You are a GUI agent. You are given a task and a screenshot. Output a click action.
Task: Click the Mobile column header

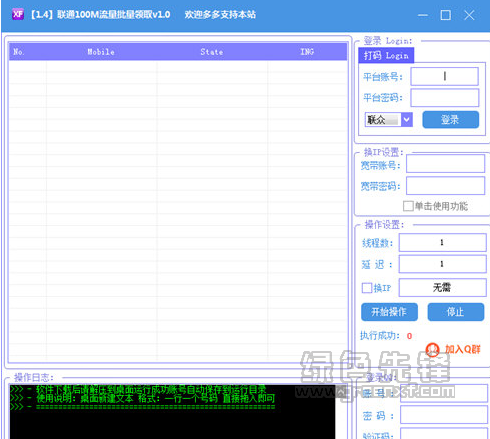click(x=101, y=52)
